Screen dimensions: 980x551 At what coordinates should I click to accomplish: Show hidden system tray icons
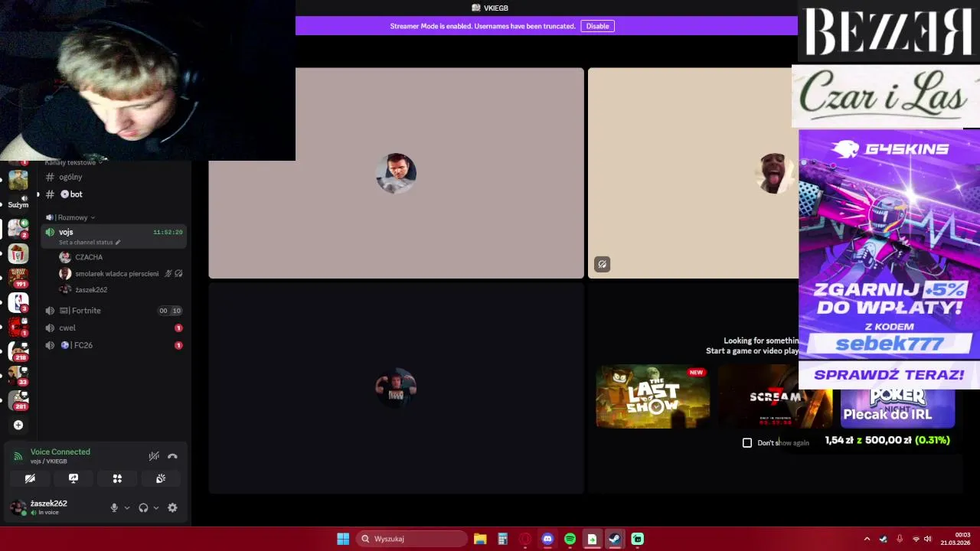[867, 539]
